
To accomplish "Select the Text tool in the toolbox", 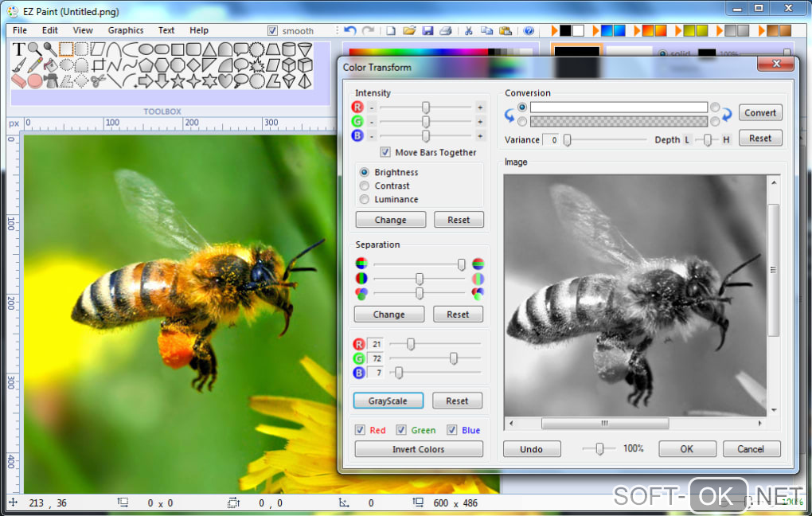I will point(18,49).
